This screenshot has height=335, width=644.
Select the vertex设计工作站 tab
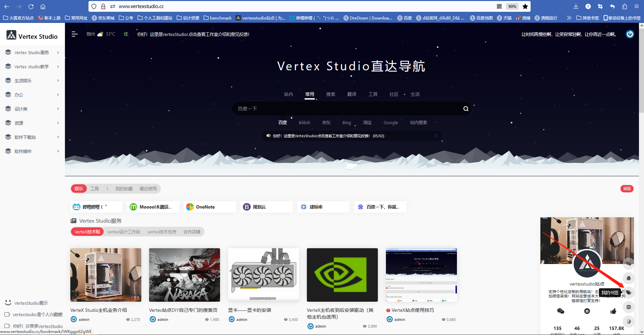[123, 232]
